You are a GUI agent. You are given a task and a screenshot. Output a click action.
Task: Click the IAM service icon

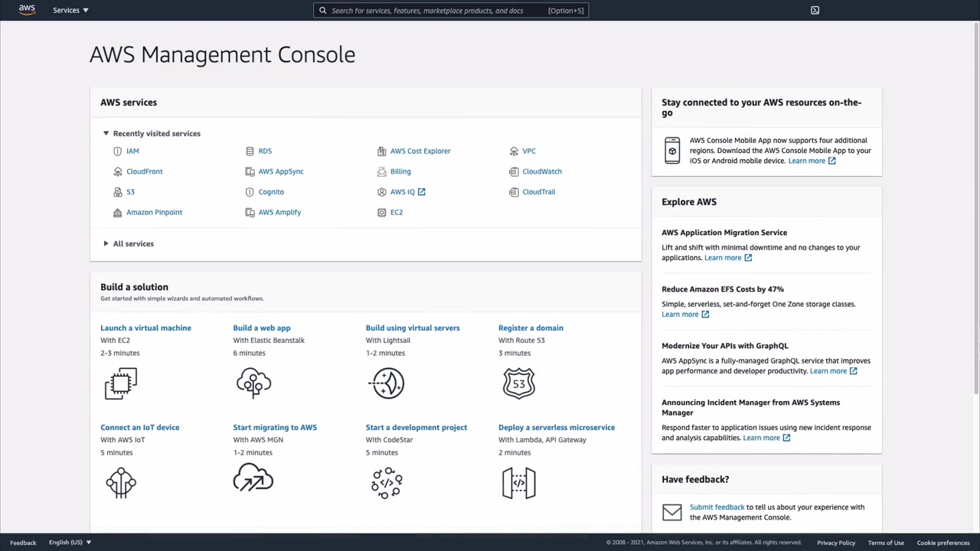coord(117,152)
